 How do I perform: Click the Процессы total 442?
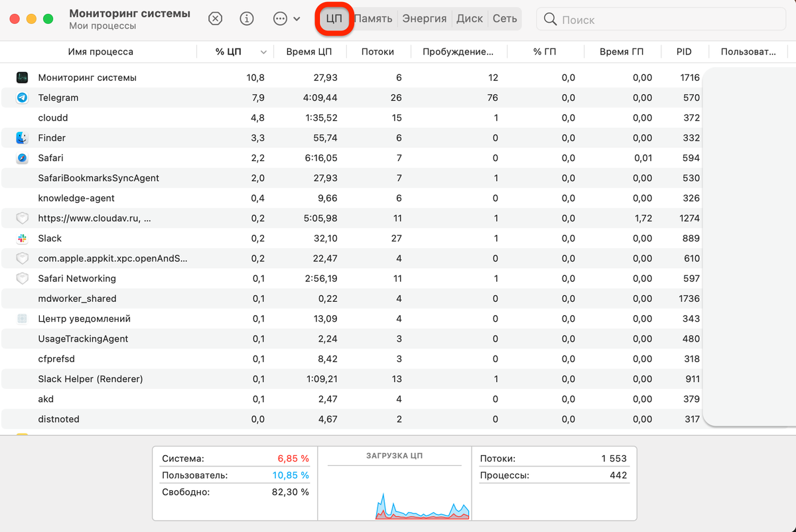click(618, 476)
